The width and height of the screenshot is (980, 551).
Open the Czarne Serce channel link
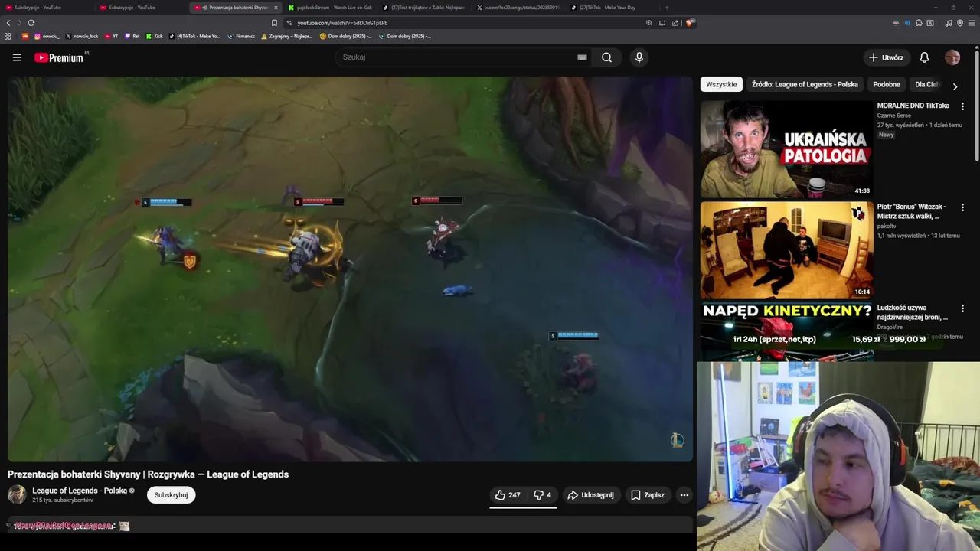(893, 116)
